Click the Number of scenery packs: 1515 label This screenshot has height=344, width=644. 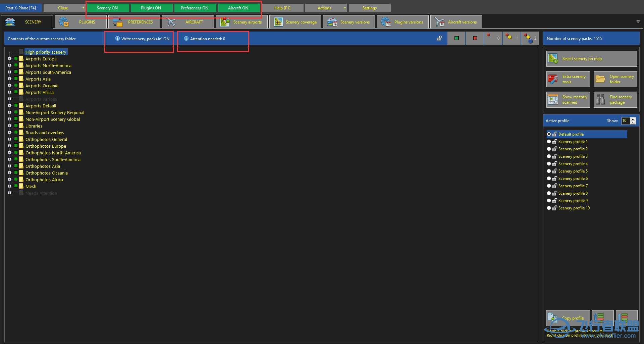(574, 39)
